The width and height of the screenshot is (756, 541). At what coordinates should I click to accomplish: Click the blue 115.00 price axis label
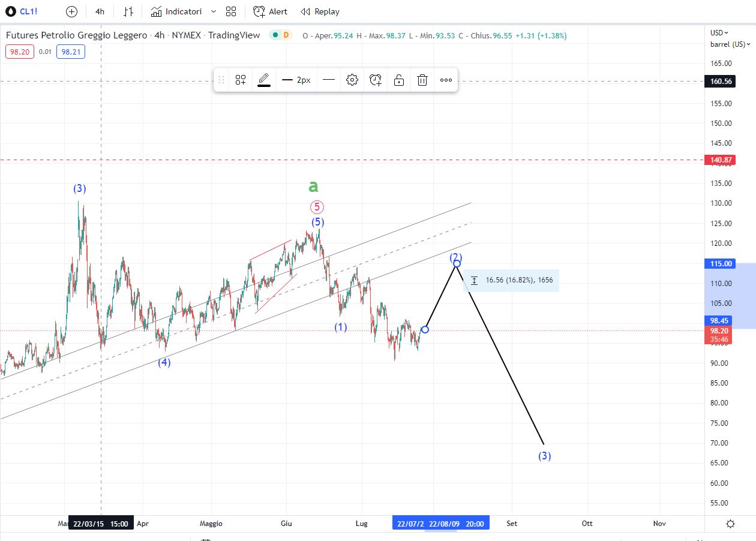point(720,264)
